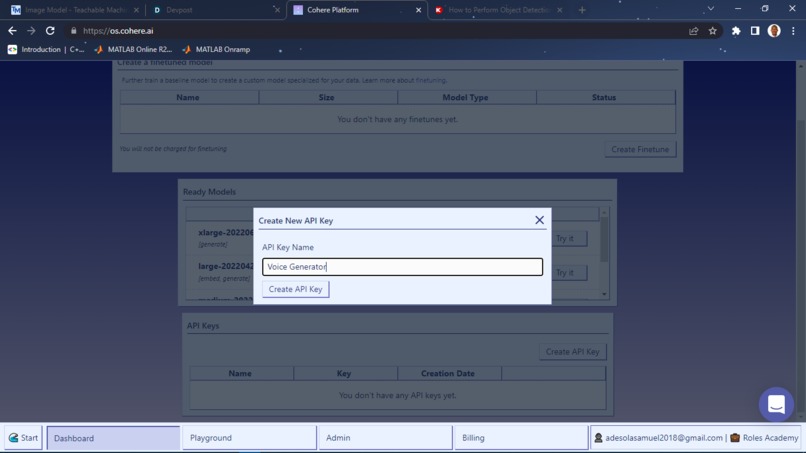
Task: Click the large-2022 model name
Action: pos(226,266)
